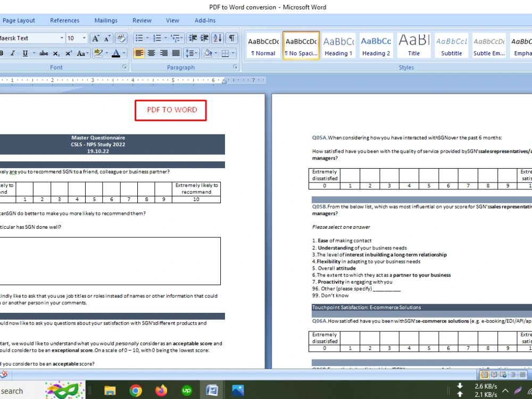Switch to Draft view icon

coord(522,375)
